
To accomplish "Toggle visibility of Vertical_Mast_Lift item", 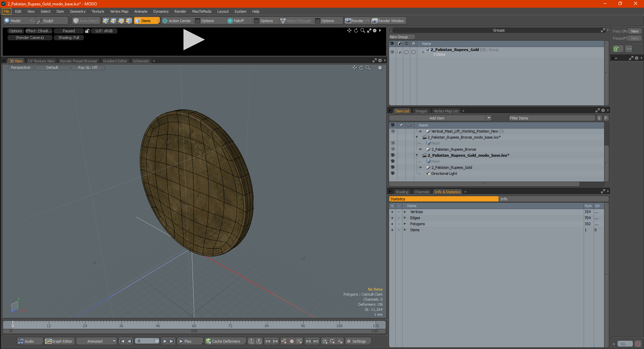I will coord(392,131).
